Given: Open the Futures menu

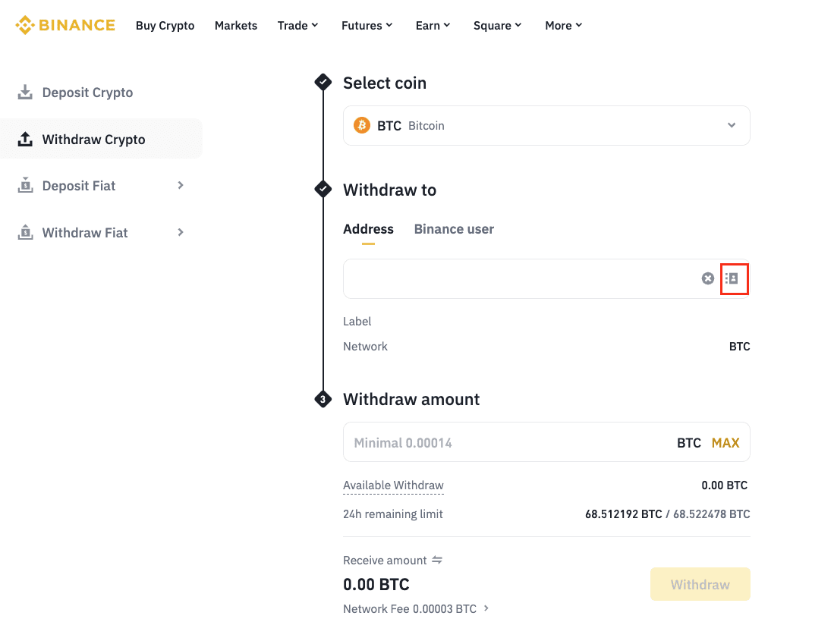Looking at the screenshot, I should pyautogui.click(x=367, y=26).
